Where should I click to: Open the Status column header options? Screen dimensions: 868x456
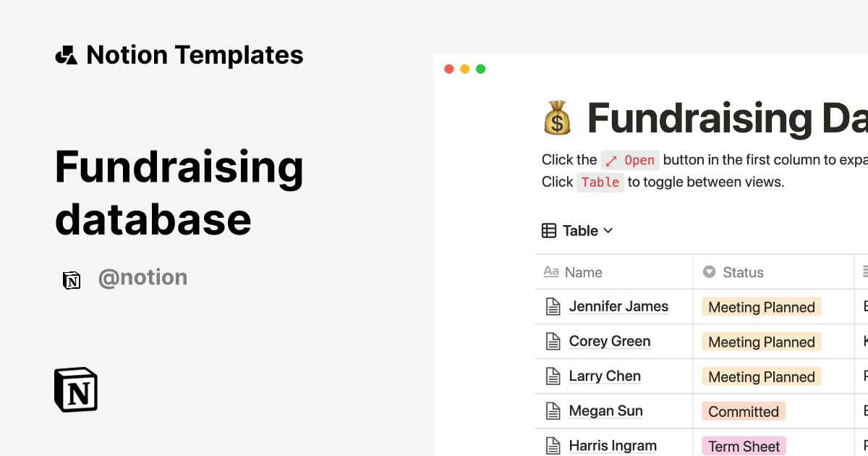[743, 272]
